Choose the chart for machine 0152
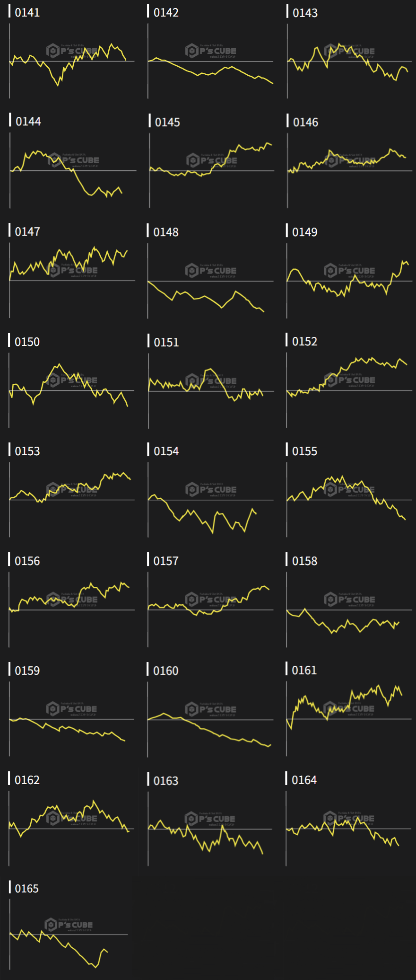 click(349, 390)
